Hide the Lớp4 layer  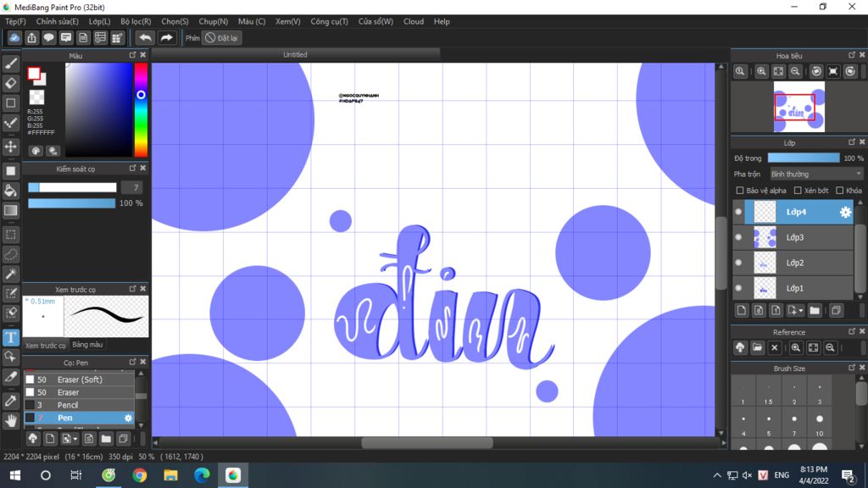coord(738,212)
